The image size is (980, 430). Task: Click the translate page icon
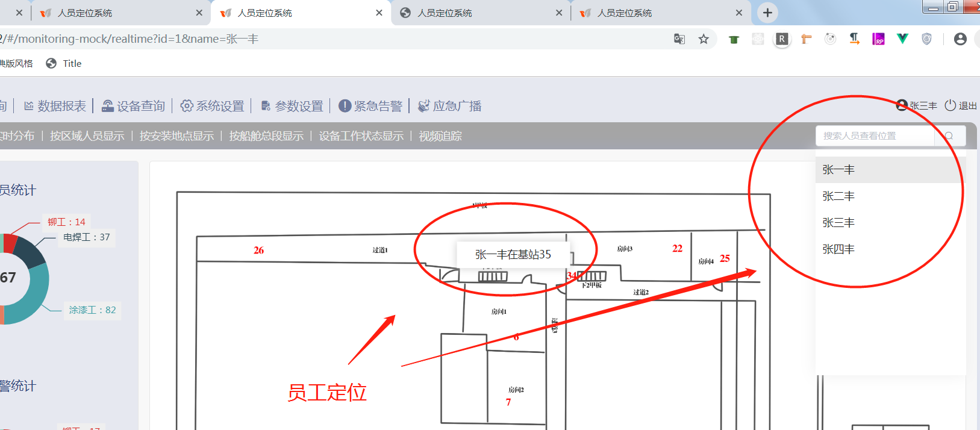click(x=679, y=39)
